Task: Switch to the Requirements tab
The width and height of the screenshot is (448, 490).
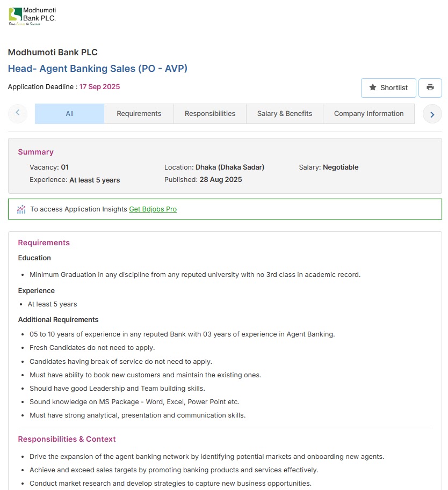Action: click(x=139, y=114)
